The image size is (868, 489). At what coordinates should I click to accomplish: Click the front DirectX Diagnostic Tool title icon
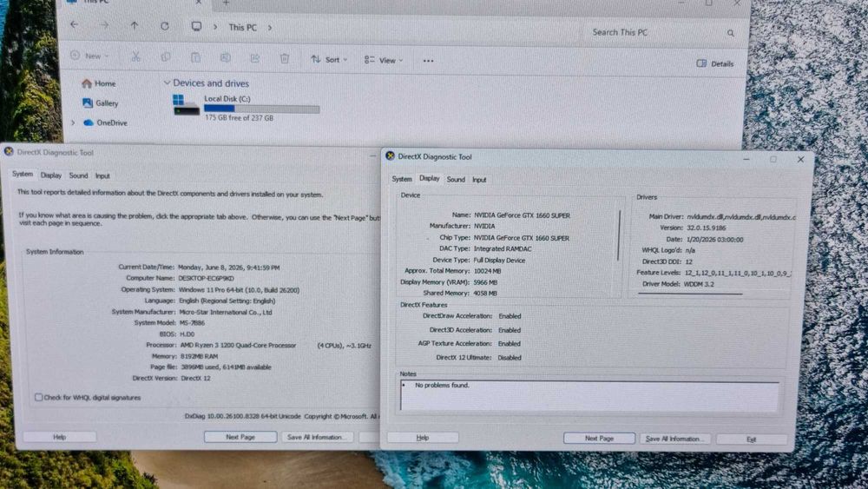coord(391,156)
